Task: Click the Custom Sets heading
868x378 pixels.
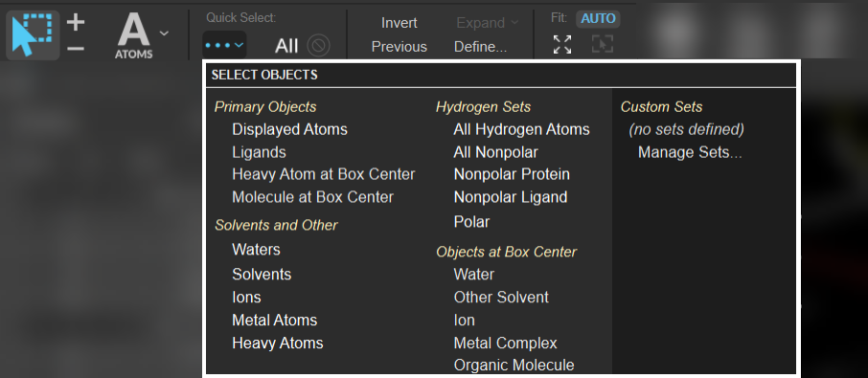Action: point(661,106)
